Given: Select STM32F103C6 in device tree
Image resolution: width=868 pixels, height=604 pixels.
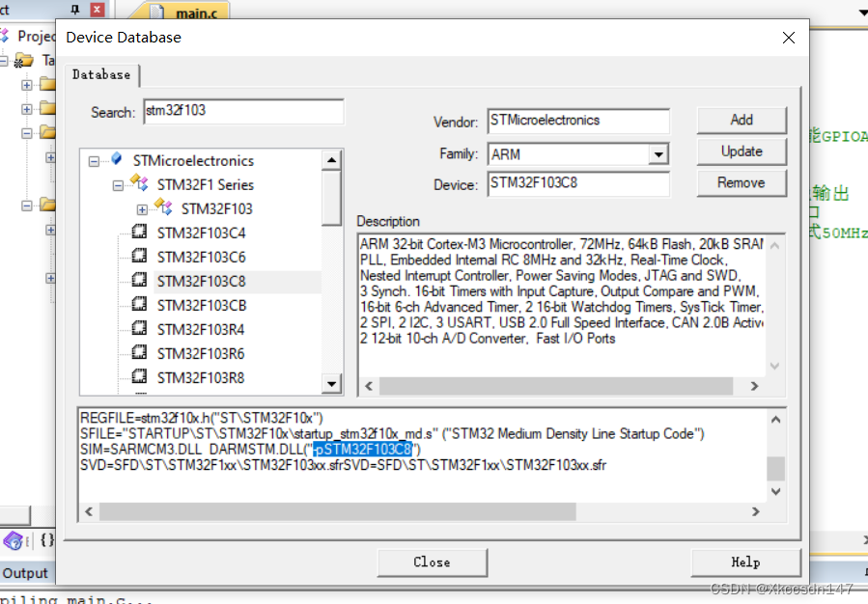Looking at the screenshot, I should pyautogui.click(x=202, y=258).
